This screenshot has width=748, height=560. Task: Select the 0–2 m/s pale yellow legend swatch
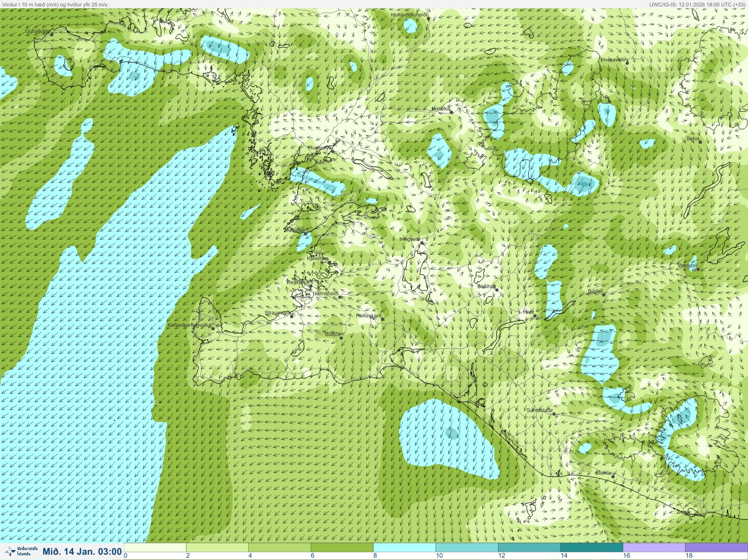pos(155,548)
